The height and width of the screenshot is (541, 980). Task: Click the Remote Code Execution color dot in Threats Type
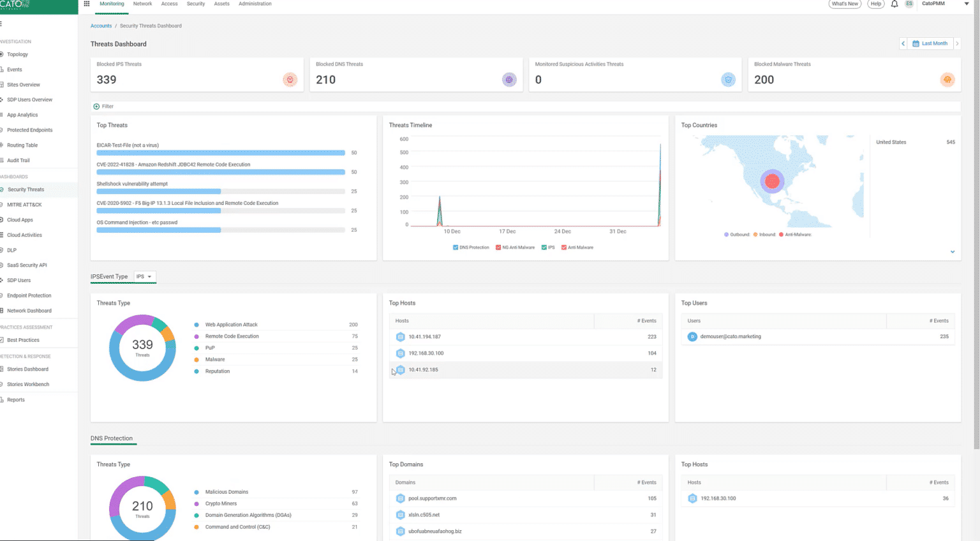click(x=195, y=336)
